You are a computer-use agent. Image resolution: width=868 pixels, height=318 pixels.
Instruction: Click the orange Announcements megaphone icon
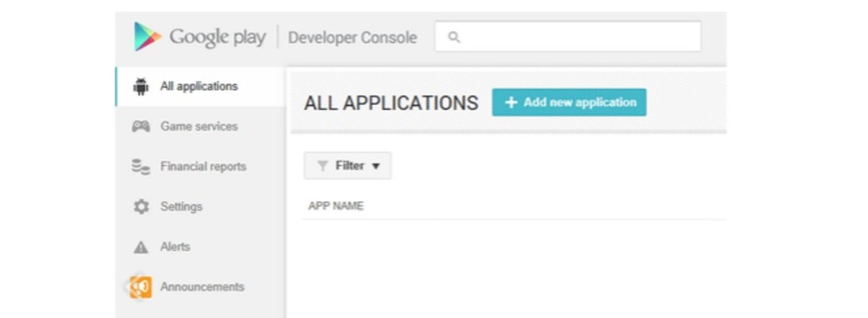pyautogui.click(x=140, y=287)
